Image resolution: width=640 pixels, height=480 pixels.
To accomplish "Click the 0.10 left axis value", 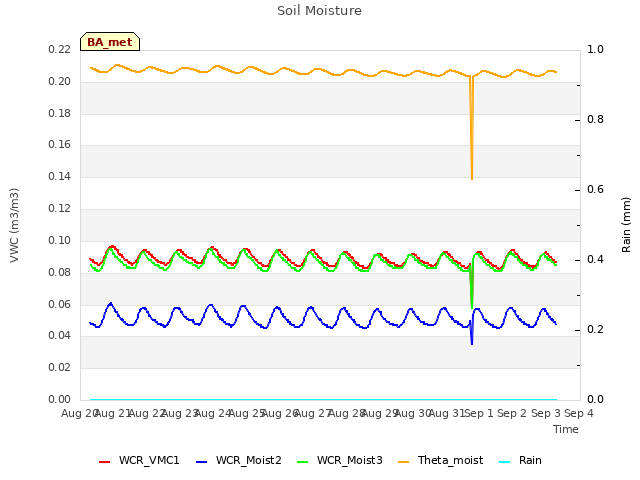I will click(x=60, y=240).
